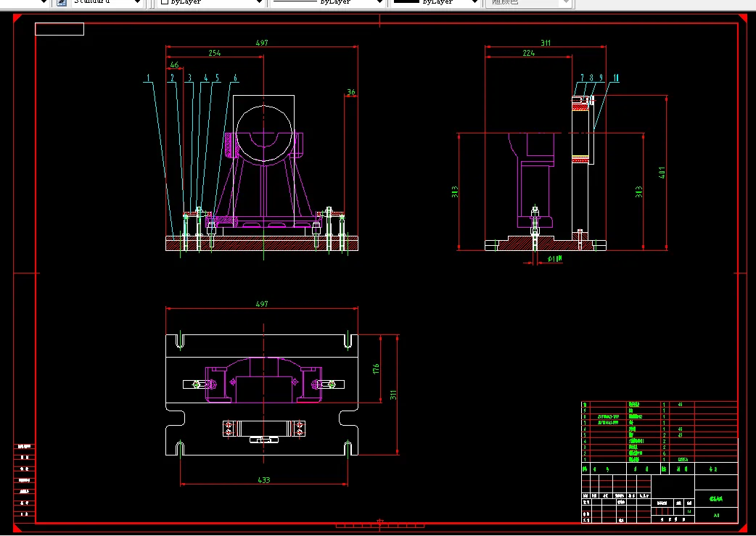This screenshot has height=536, width=756.
Task: Select the 176 vertical dimension text
Action: (376, 368)
